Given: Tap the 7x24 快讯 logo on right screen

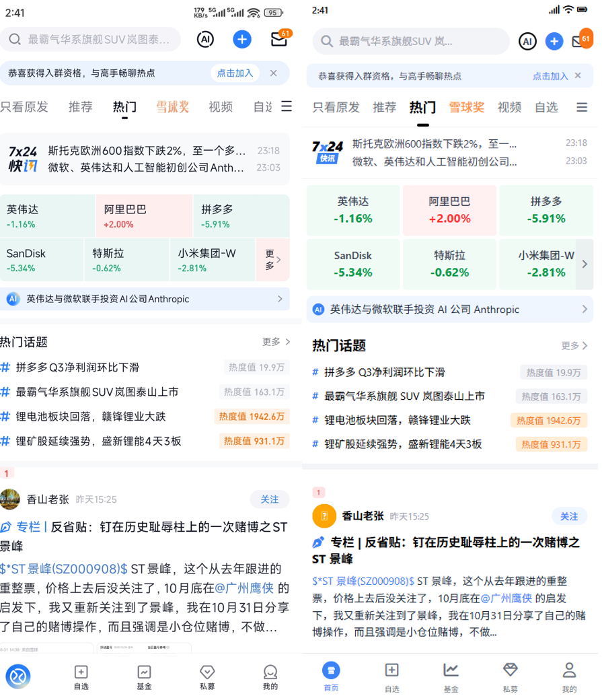Looking at the screenshot, I should click(x=328, y=152).
